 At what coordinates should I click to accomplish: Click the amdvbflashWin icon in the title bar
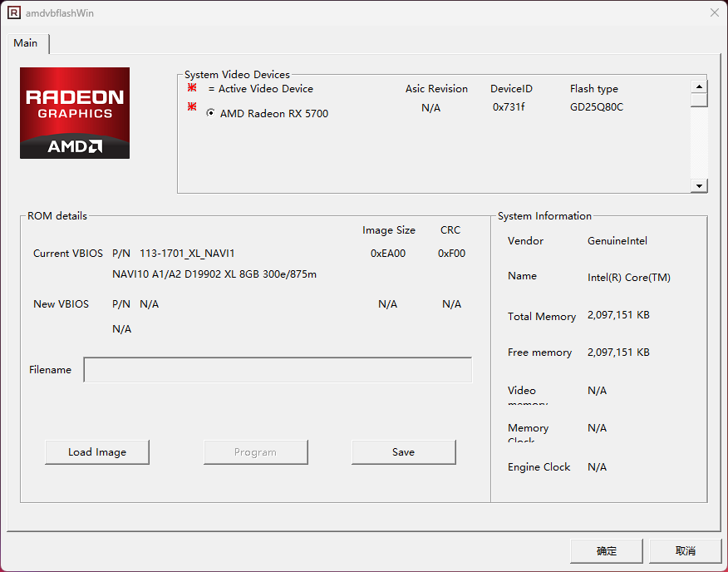pyautogui.click(x=14, y=13)
